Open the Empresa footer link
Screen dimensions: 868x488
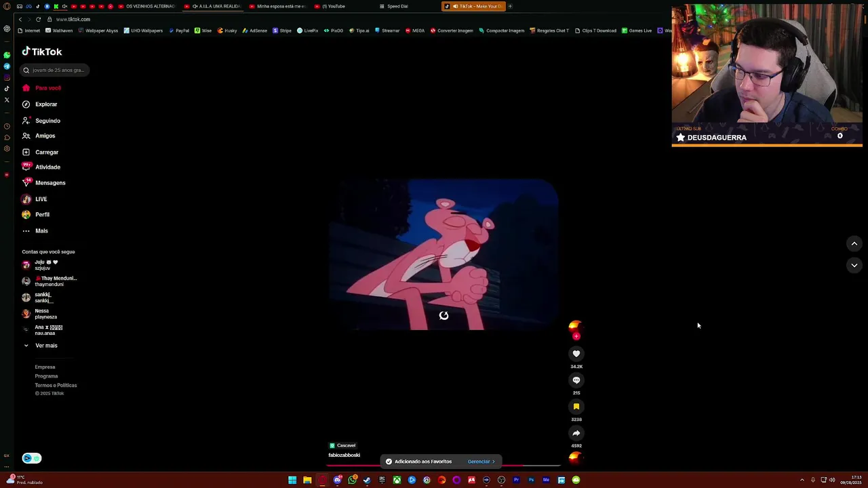tap(45, 367)
